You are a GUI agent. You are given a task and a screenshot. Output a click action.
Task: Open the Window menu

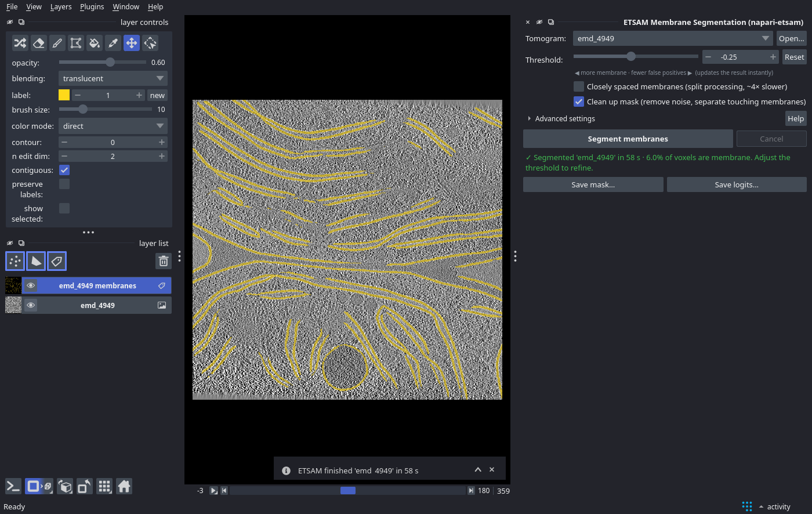click(126, 7)
